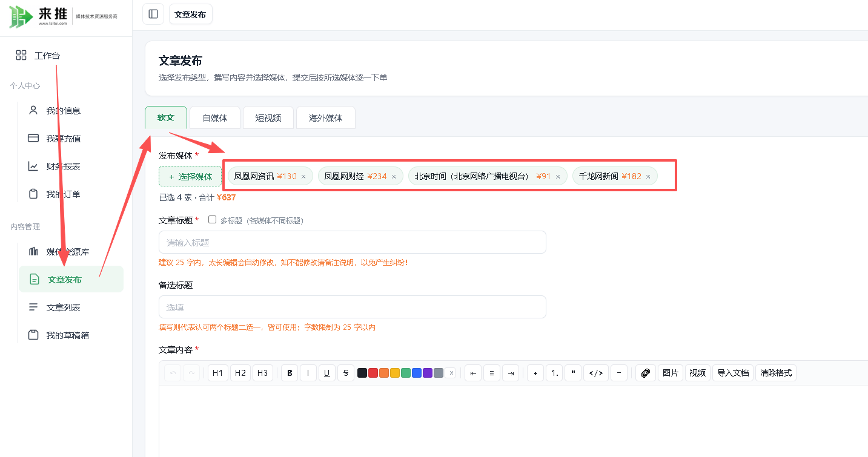The image size is (868, 457).
Task: Remove 凤凰网财经 from selected media
Action: 394,177
